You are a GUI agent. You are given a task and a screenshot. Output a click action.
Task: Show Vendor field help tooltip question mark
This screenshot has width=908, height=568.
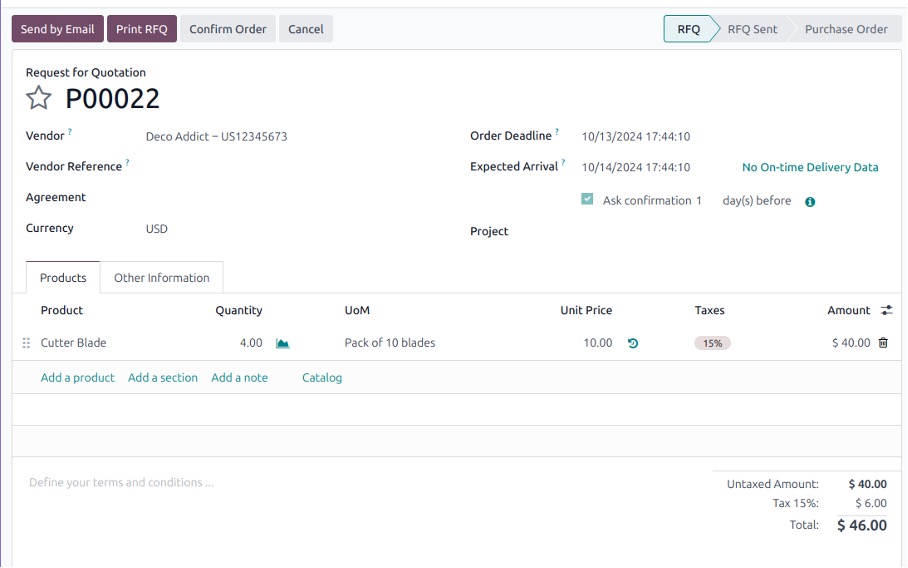70,131
